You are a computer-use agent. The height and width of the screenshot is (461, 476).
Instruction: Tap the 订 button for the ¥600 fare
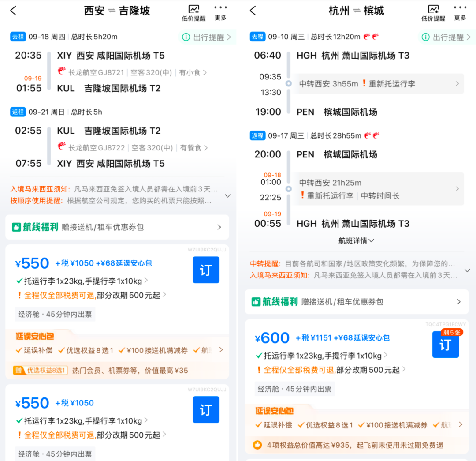point(445,345)
